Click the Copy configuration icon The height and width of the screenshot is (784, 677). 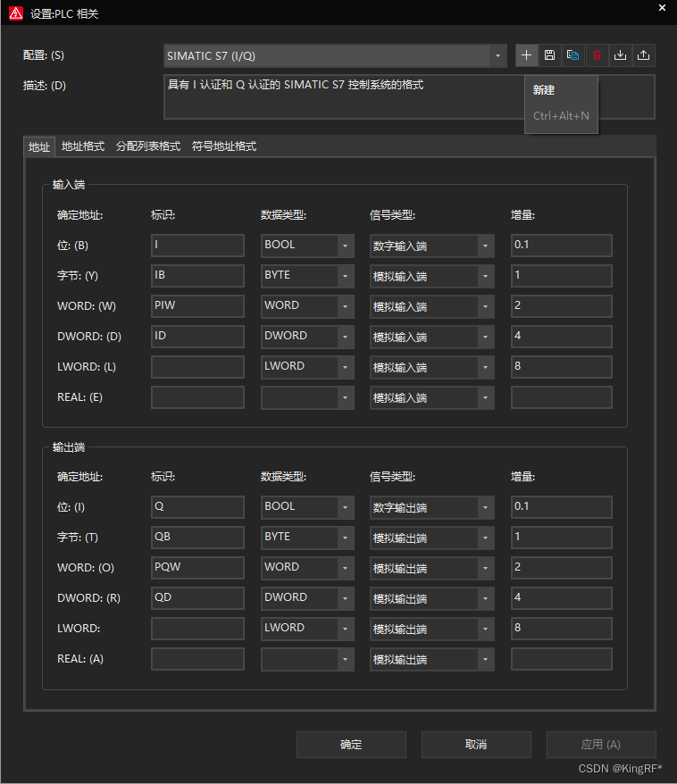[x=573, y=55]
